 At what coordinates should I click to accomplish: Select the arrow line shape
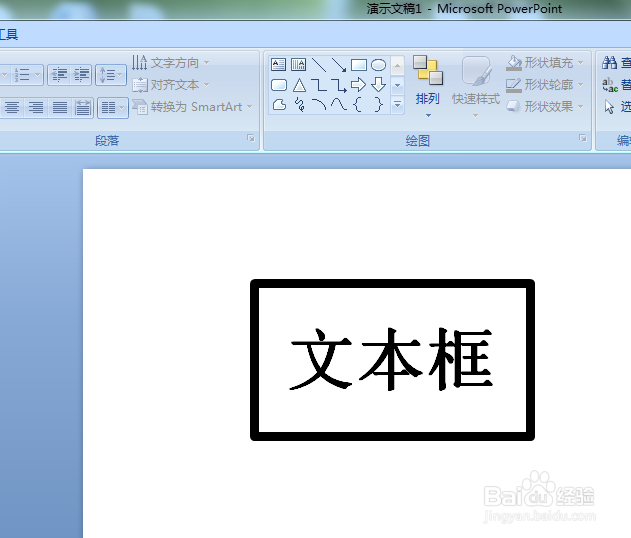click(339, 64)
